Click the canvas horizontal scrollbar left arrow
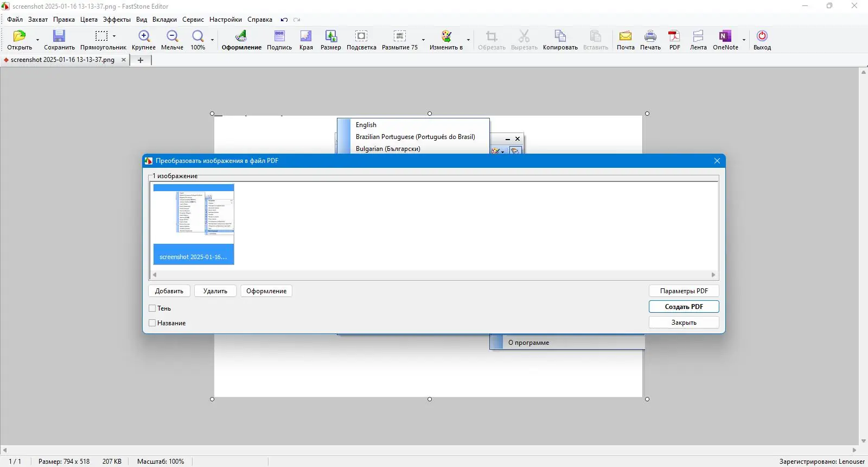This screenshot has height=467, width=868. pos(5,450)
